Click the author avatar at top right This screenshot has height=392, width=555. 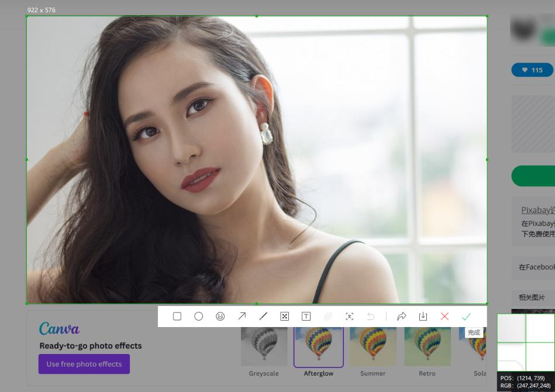(523, 30)
